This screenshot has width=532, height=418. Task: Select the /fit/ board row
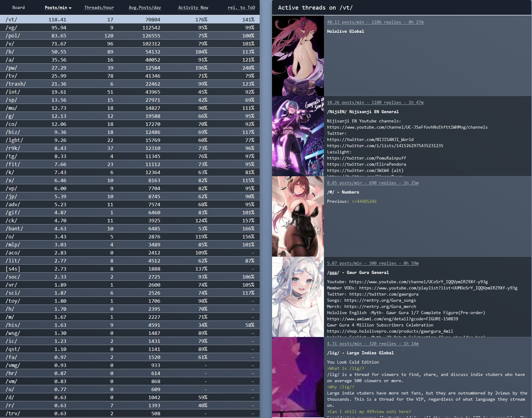point(130,164)
